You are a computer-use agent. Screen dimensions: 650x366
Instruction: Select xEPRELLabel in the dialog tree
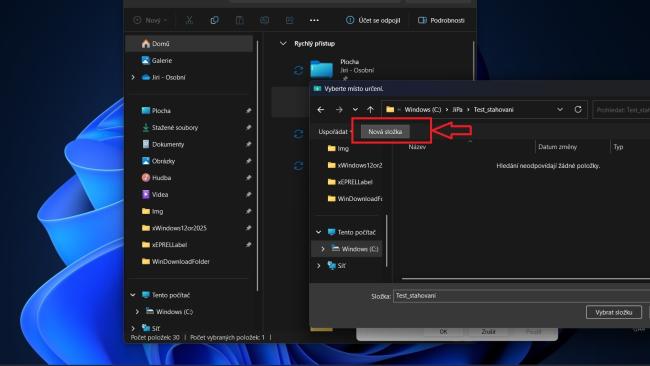click(350, 182)
